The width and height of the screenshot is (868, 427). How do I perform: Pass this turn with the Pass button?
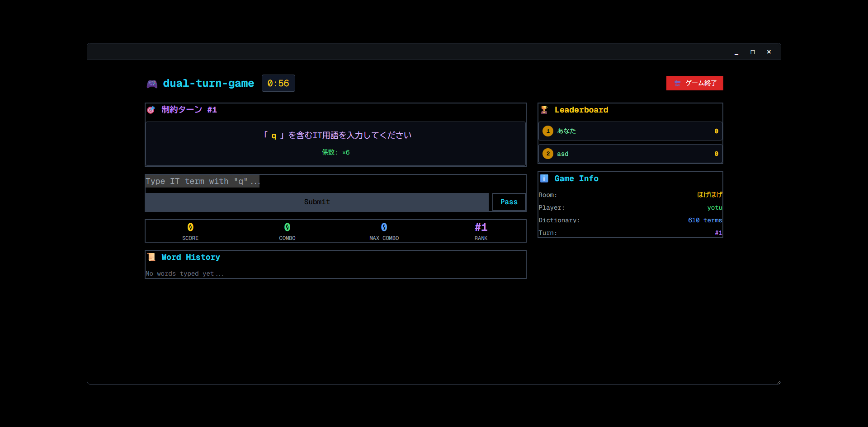[x=509, y=202]
